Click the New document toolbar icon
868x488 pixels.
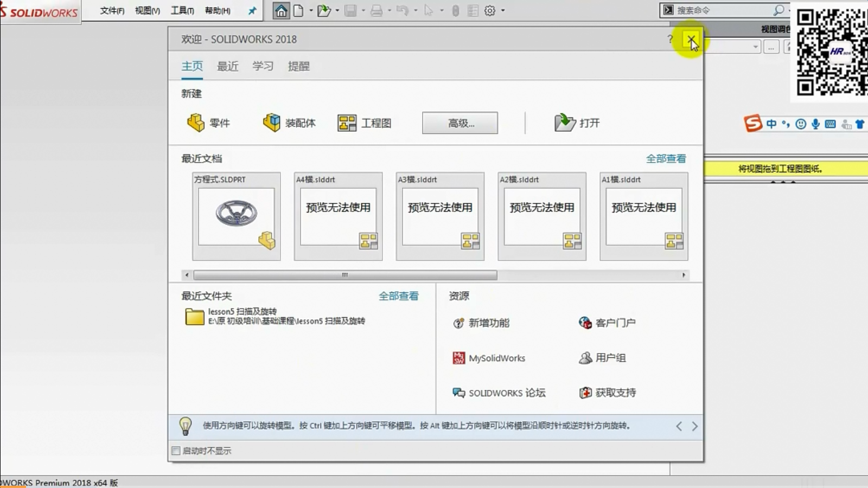298,11
